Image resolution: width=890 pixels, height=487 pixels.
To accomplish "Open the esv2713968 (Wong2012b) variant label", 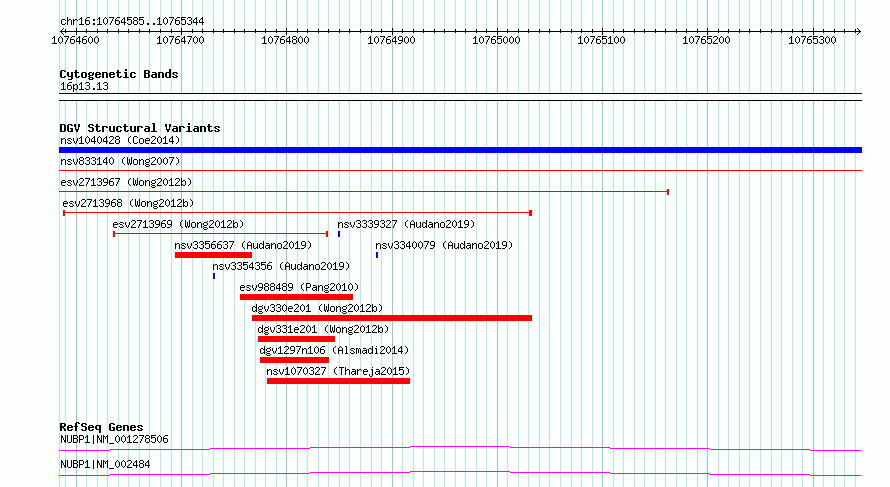I will pyautogui.click(x=128, y=203).
